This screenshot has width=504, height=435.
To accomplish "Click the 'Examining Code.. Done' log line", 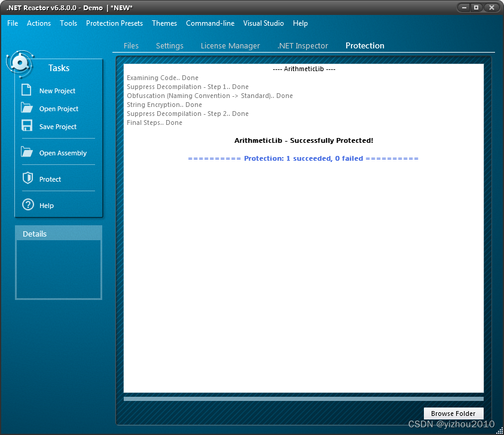I will click(163, 78).
